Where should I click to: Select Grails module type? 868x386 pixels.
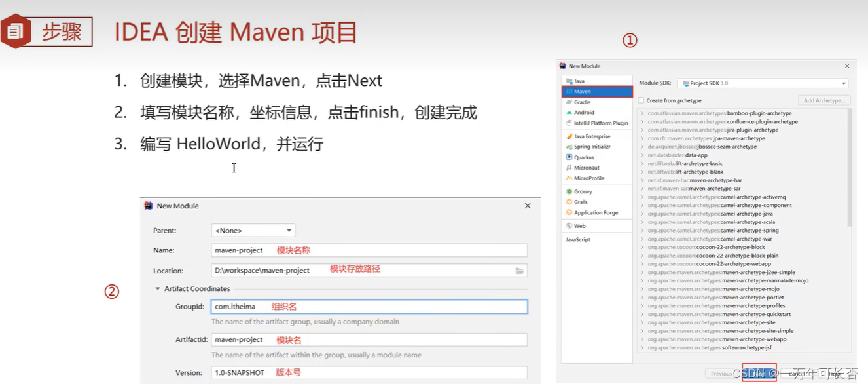(x=596, y=202)
